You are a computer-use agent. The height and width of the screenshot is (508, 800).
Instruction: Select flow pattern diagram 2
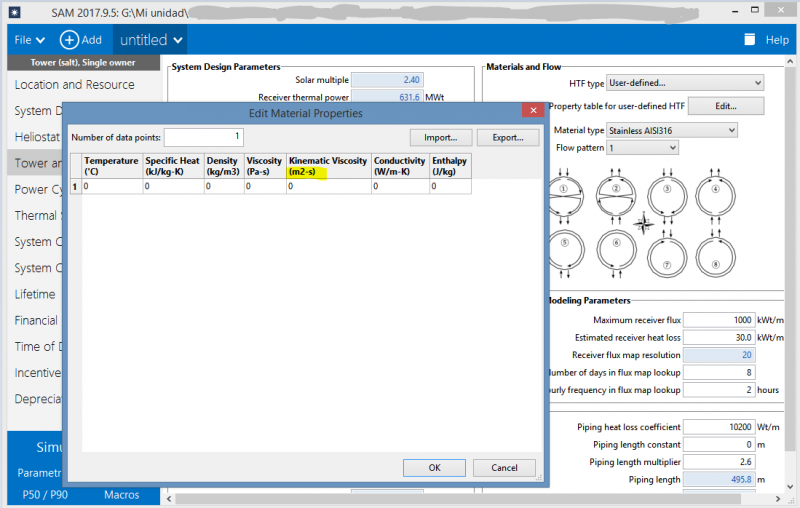pyautogui.click(x=617, y=192)
